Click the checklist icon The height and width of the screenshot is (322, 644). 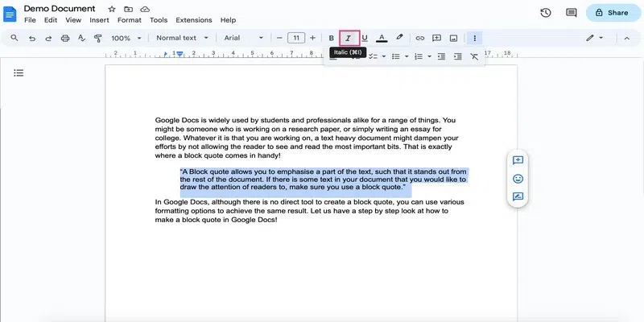pos(373,56)
